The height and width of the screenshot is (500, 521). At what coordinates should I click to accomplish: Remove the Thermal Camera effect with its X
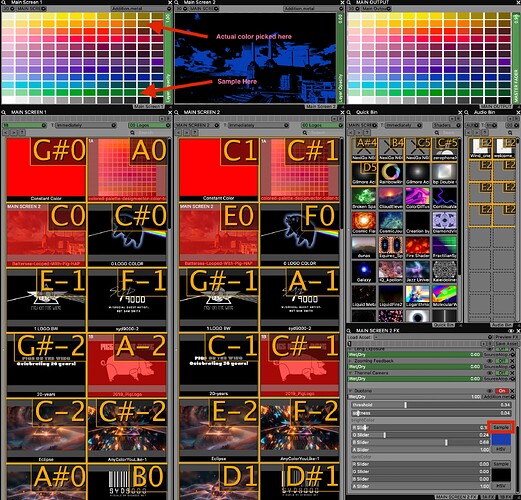(x=513, y=373)
